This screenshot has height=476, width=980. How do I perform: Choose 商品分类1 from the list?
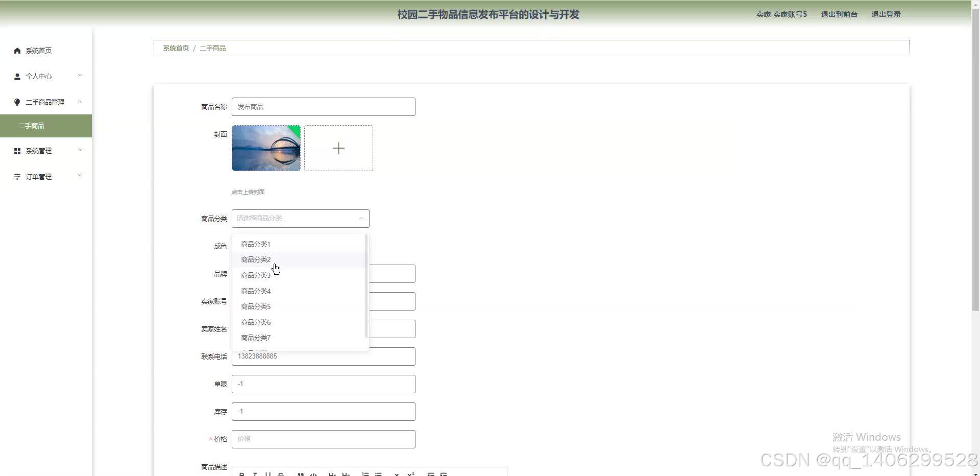pyautogui.click(x=299, y=244)
